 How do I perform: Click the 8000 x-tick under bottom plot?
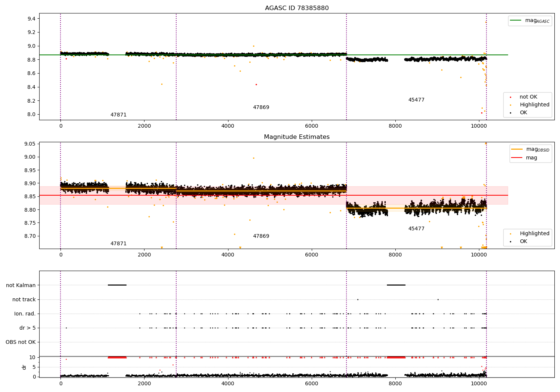click(395, 384)
